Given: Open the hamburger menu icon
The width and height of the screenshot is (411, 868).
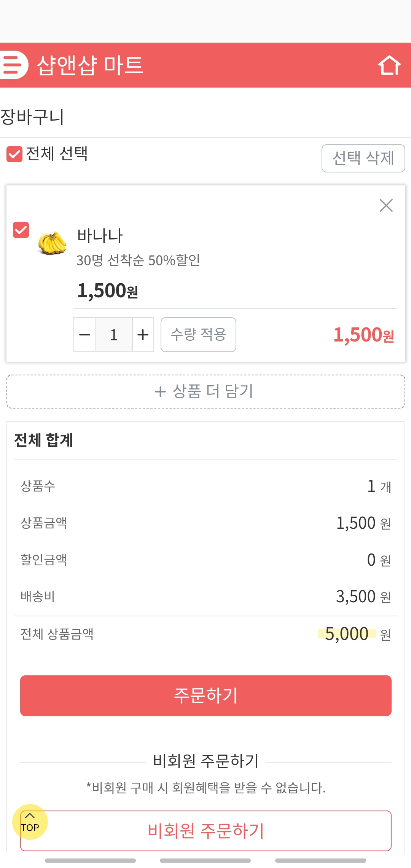Looking at the screenshot, I should click(x=13, y=65).
